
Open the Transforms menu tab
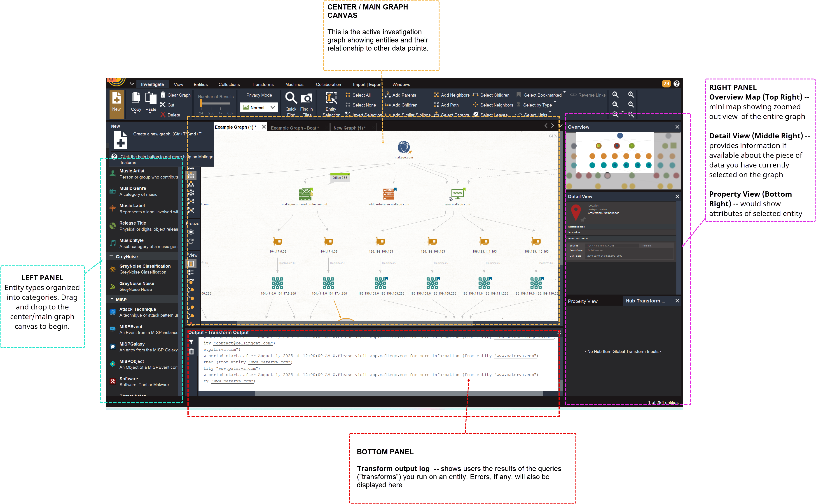262,84
